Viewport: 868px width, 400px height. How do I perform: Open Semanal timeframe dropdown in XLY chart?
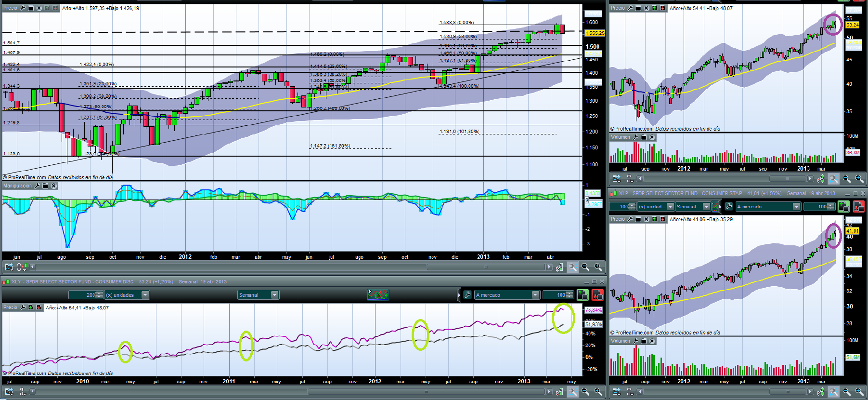pyautogui.click(x=274, y=295)
